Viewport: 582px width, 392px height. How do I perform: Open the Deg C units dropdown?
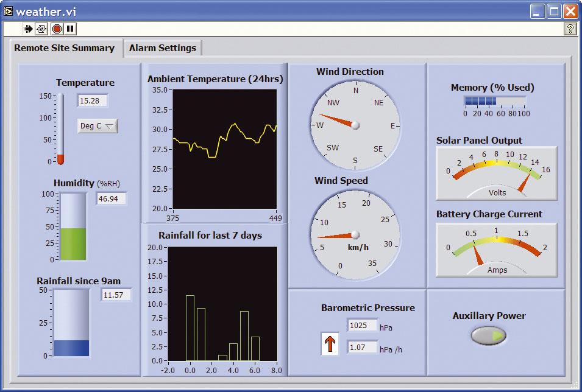pos(98,126)
